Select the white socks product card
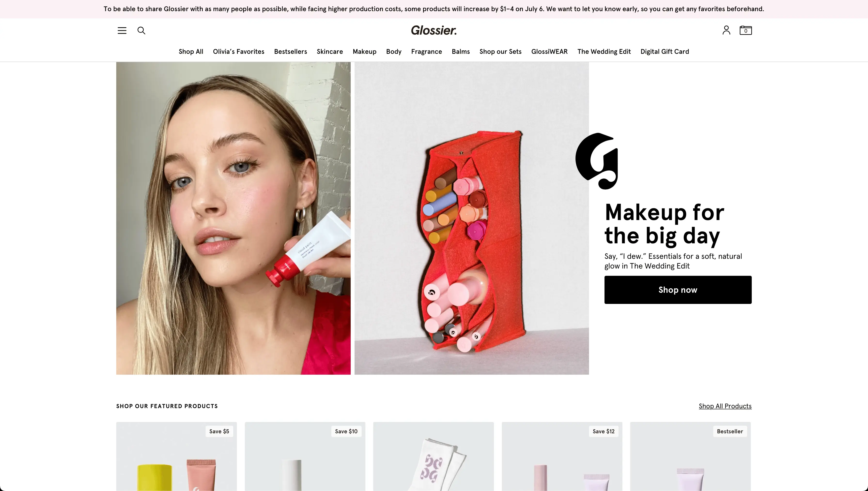The width and height of the screenshot is (868, 491). pyautogui.click(x=433, y=456)
